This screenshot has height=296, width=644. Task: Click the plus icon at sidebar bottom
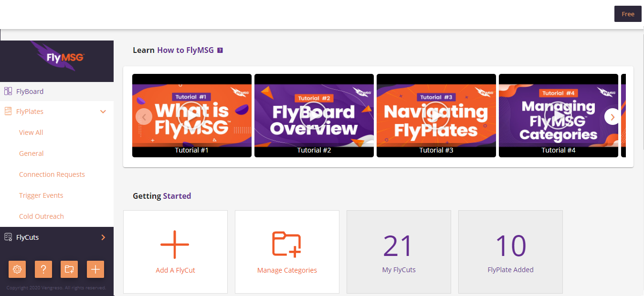(x=95, y=269)
